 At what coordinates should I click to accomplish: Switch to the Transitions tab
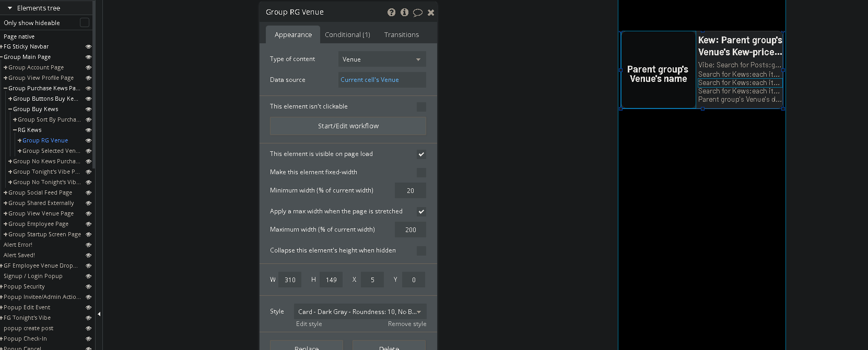pyautogui.click(x=402, y=35)
